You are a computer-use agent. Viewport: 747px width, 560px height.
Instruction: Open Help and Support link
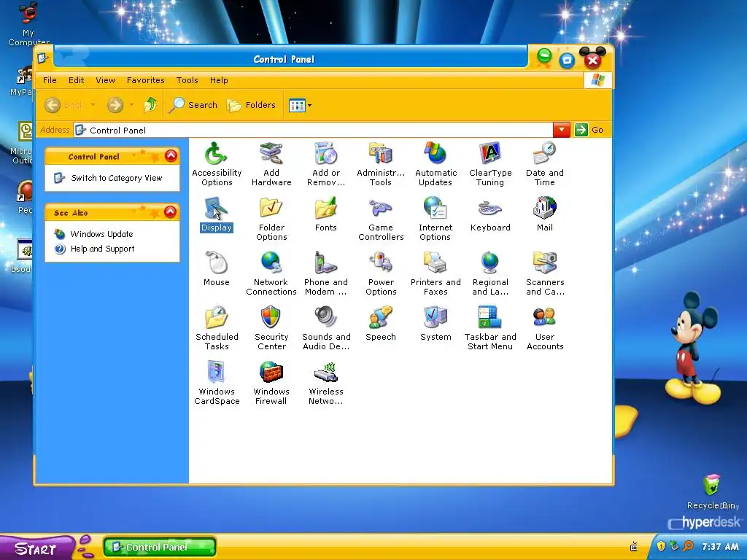pyautogui.click(x=102, y=249)
